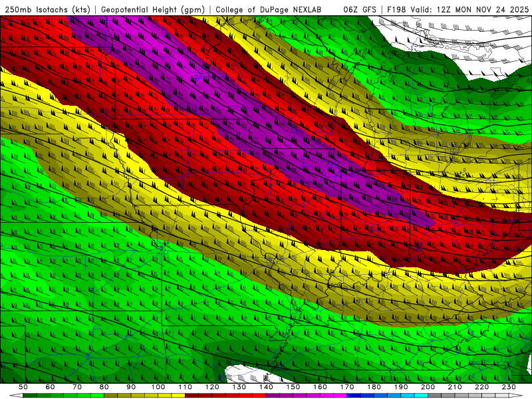Click 'F198 Valid: 12Z MON NOV 24 2025' text
The image size is (532, 399).
[458, 9]
